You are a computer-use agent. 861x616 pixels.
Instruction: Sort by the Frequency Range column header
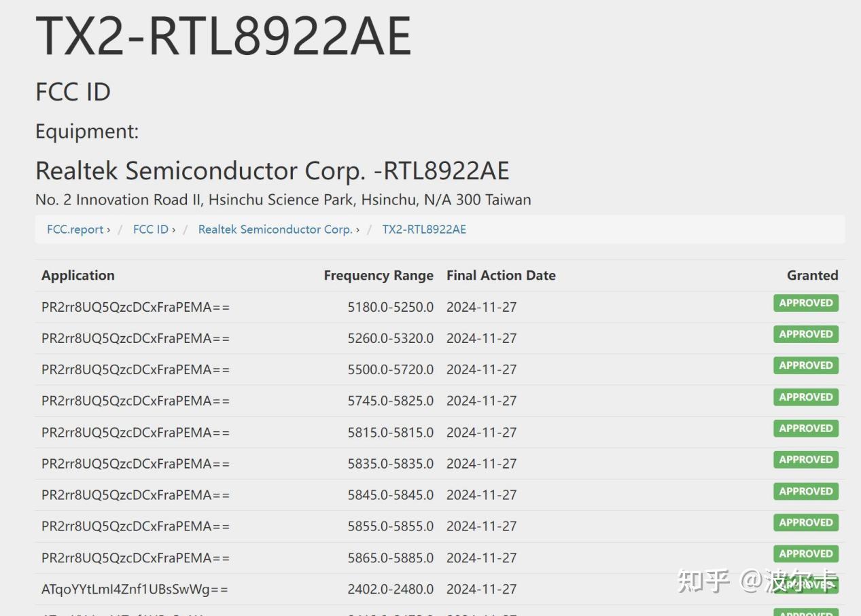click(379, 275)
